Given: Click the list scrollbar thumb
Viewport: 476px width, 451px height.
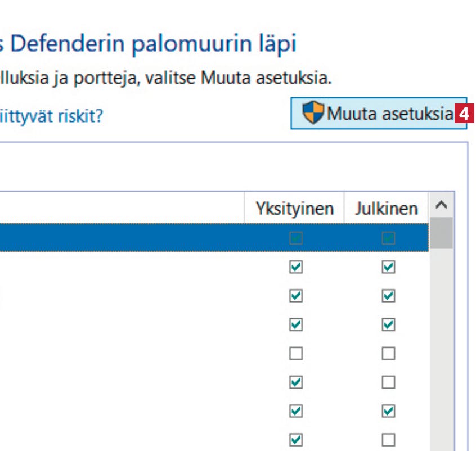Looking at the screenshot, I should (x=441, y=233).
